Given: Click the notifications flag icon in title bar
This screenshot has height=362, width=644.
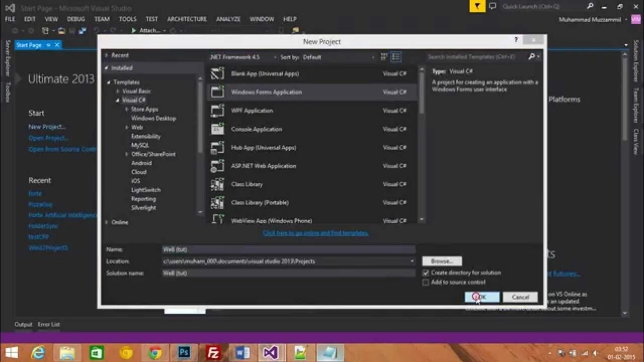Looking at the screenshot, I should [477, 6].
